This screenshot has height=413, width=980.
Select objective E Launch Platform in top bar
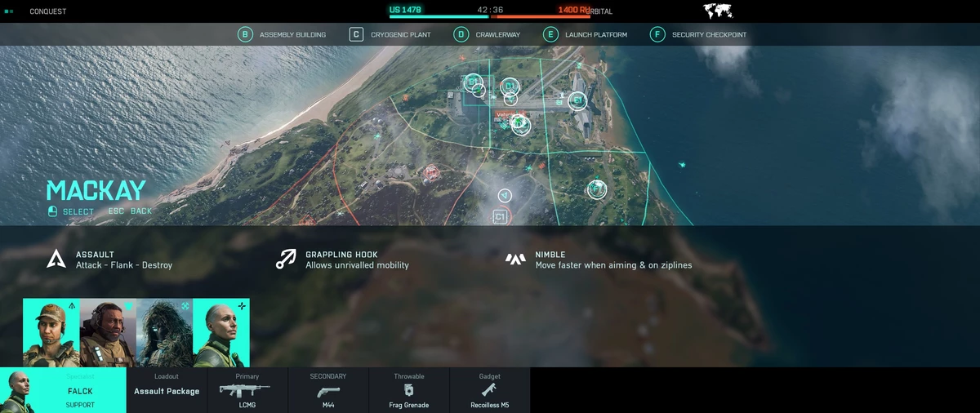pyautogui.click(x=586, y=34)
